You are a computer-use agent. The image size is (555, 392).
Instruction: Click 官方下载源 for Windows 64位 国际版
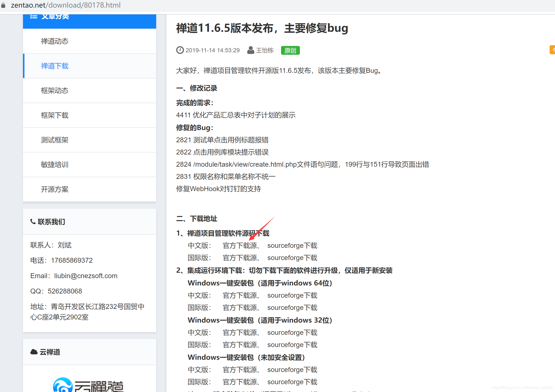240,308
